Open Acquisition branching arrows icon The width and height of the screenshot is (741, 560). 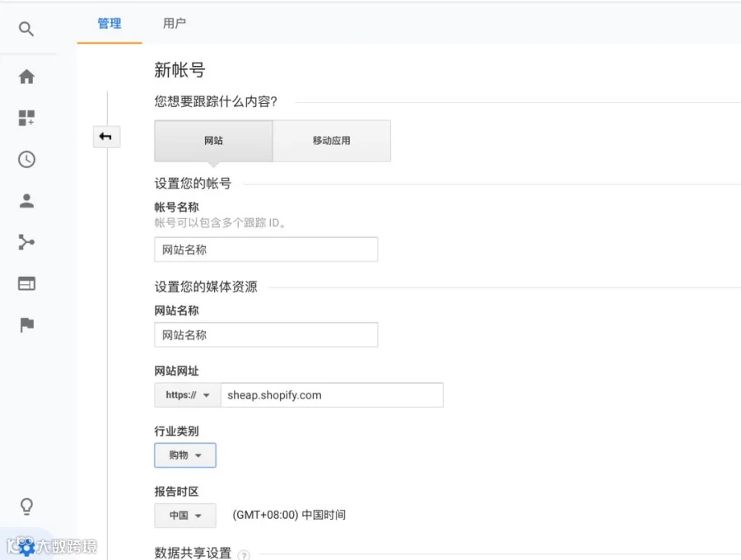[26, 242]
